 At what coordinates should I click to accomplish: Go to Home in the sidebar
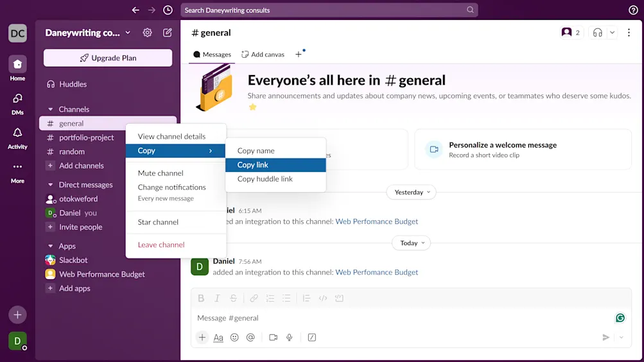18,68
